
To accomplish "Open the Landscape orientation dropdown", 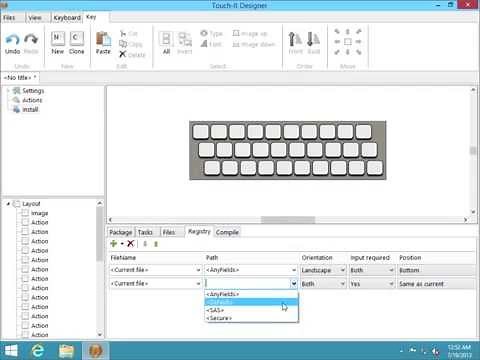I will 342,270.
